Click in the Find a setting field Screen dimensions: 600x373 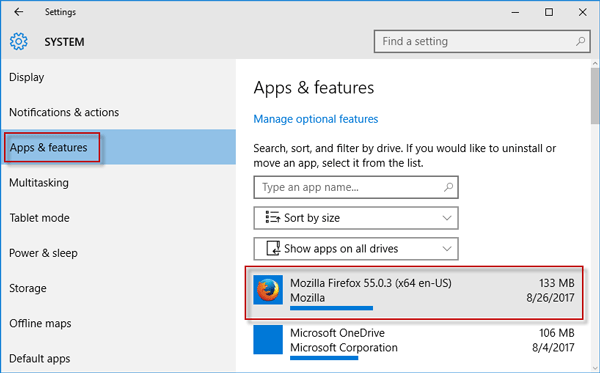point(482,41)
